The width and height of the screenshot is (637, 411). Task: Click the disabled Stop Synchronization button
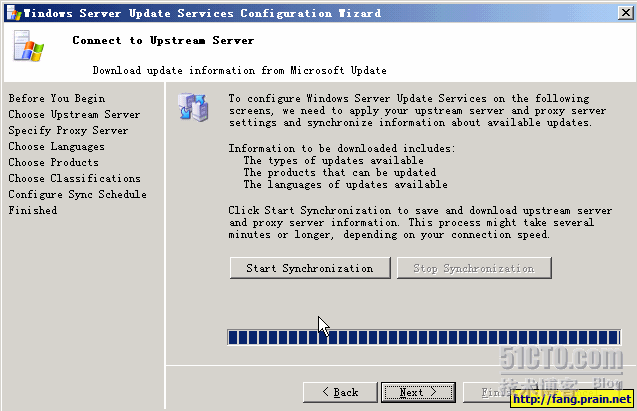474,268
